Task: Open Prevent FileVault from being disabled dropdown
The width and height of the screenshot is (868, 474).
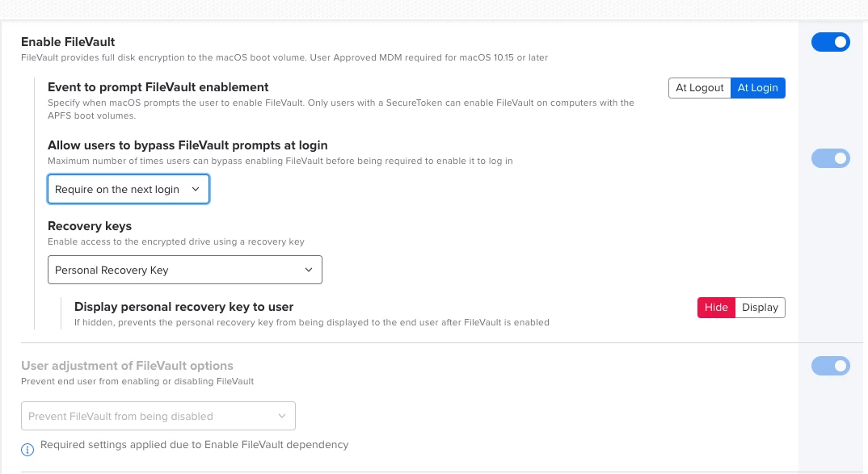Action: (158, 416)
